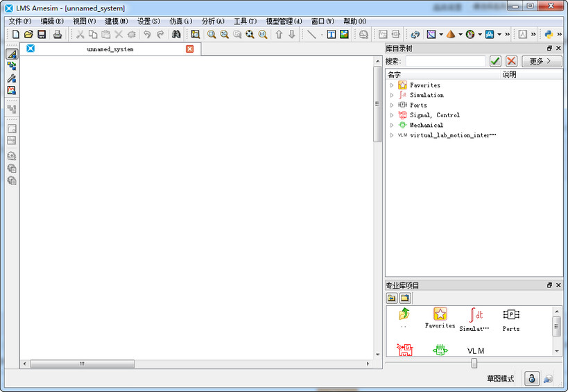Click the orange cone toolbar icon
Image resolution: width=568 pixels, height=392 pixels.
click(451, 35)
